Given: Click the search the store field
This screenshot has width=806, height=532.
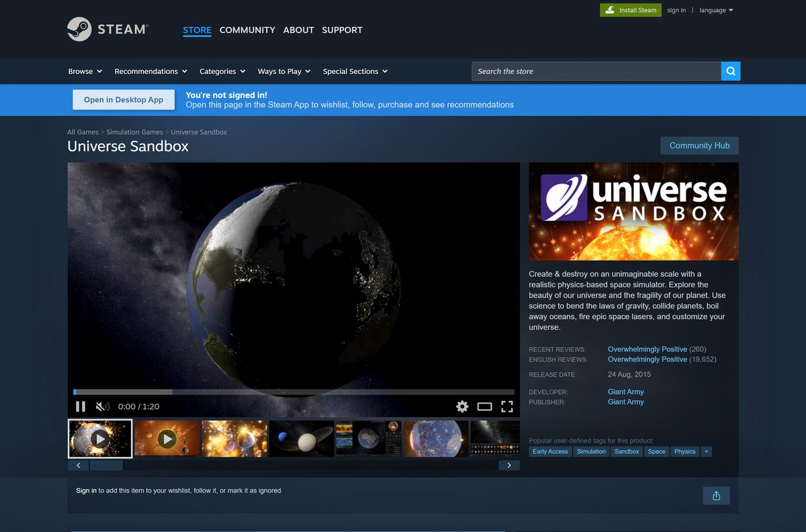Looking at the screenshot, I should point(596,71).
